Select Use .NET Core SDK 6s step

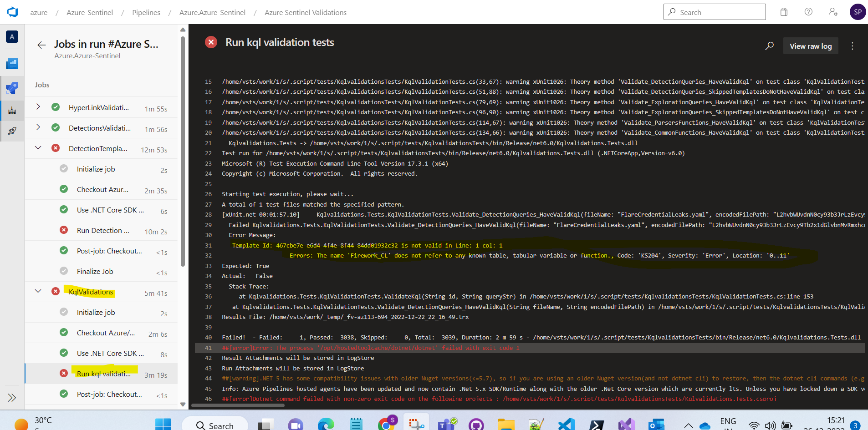point(101,210)
